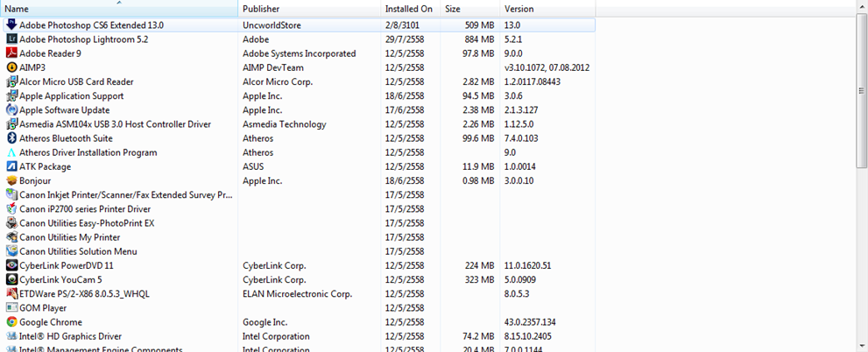Click the AIMP DevTeam publisher cell
Image resolution: width=868 pixels, height=352 pixels.
coord(273,67)
